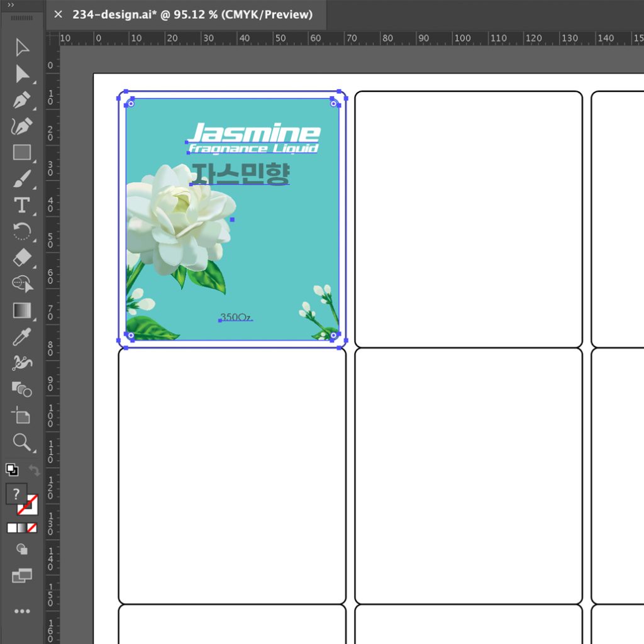Click the top-right live corner widget
The image size is (644, 644).
coord(333,104)
